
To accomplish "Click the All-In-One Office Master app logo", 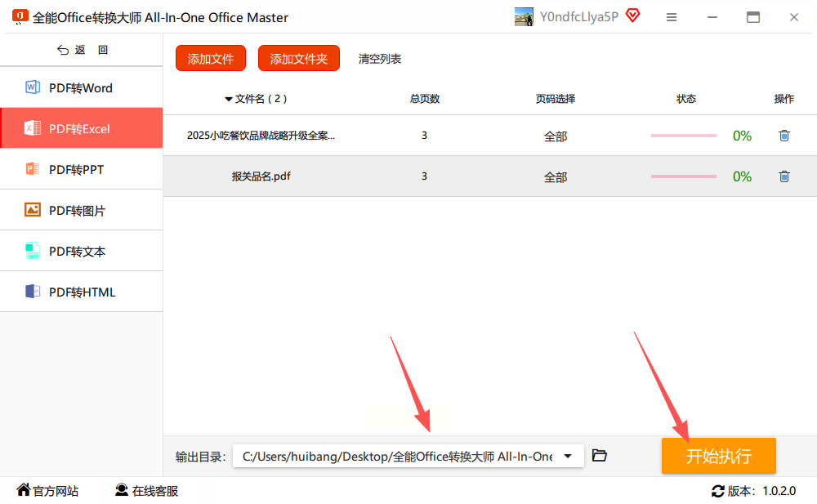I will tap(20, 16).
